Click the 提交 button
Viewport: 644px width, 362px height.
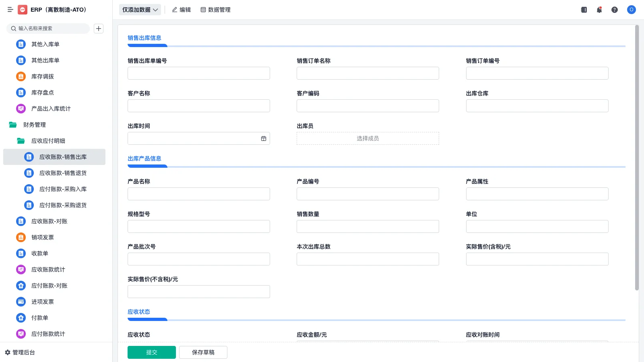tap(151, 352)
